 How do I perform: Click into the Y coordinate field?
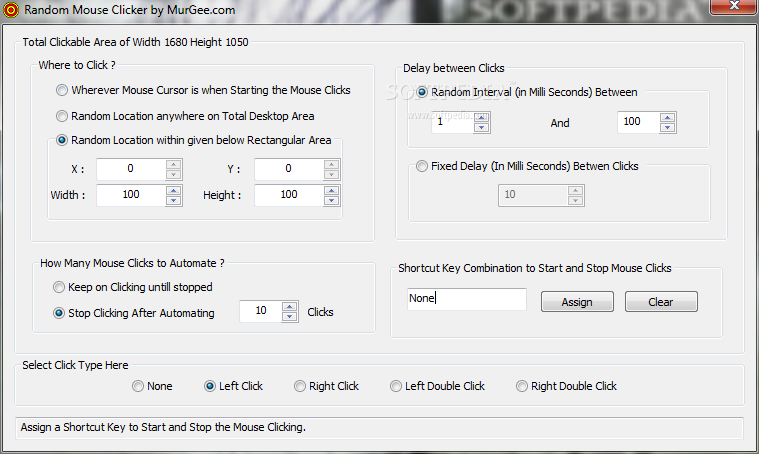click(x=289, y=169)
